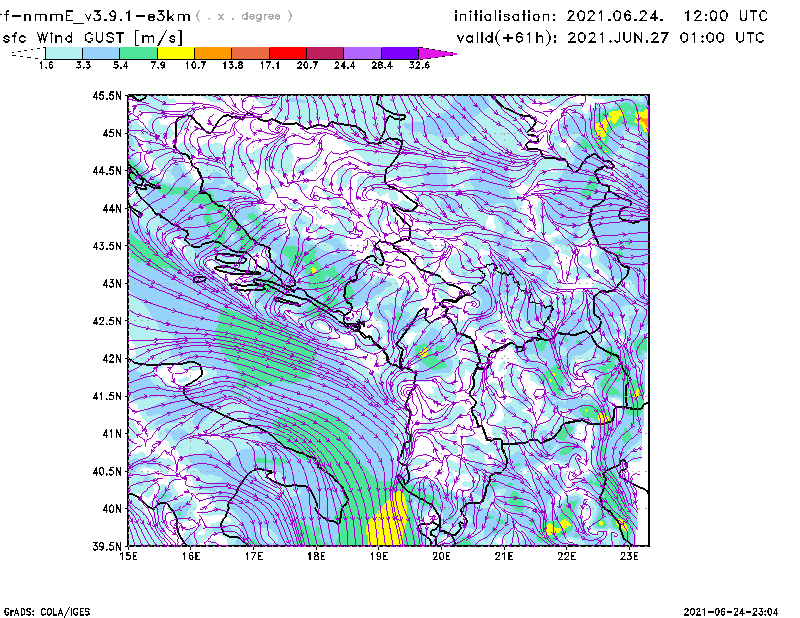Click the legend value '20.7'
Viewport: 800px width, 618px height.
point(307,65)
